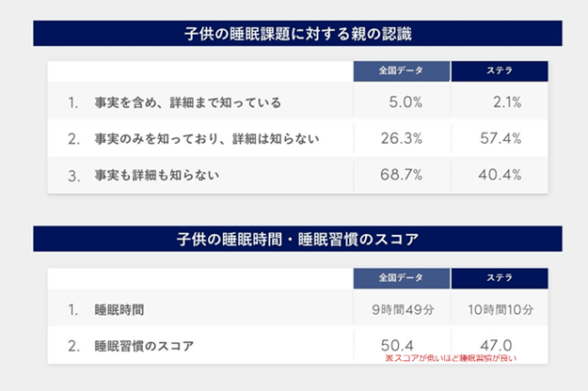Select ステラ header in the sleep score table
Image resolution: width=588 pixels, height=391 pixels.
[500, 278]
